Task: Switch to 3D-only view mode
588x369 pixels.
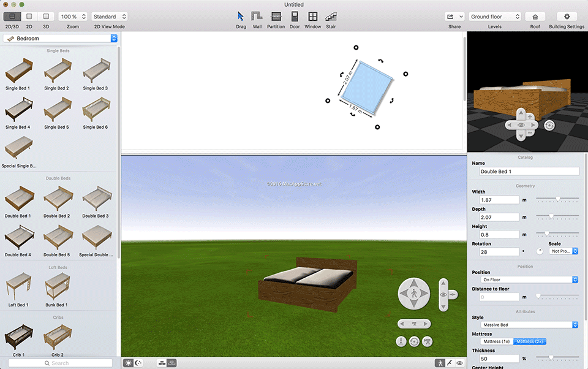Action: tap(46, 17)
